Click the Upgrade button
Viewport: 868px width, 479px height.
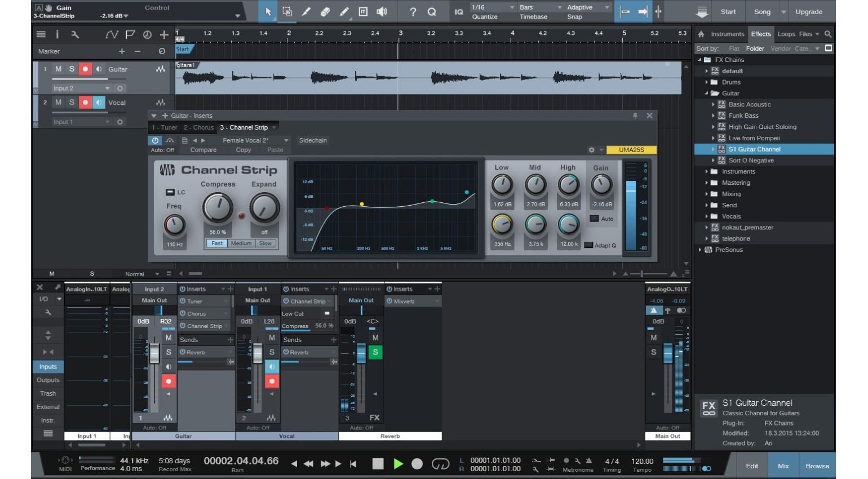pyautogui.click(x=808, y=12)
